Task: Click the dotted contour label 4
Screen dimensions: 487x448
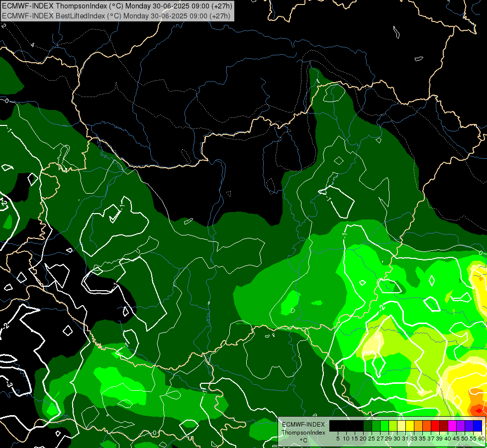Action: 32,45
